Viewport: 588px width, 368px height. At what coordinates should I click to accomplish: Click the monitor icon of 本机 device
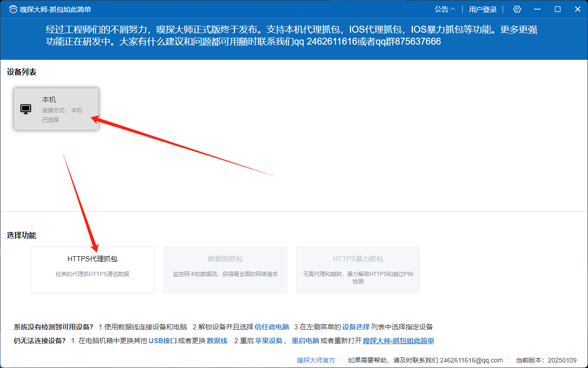click(x=26, y=109)
